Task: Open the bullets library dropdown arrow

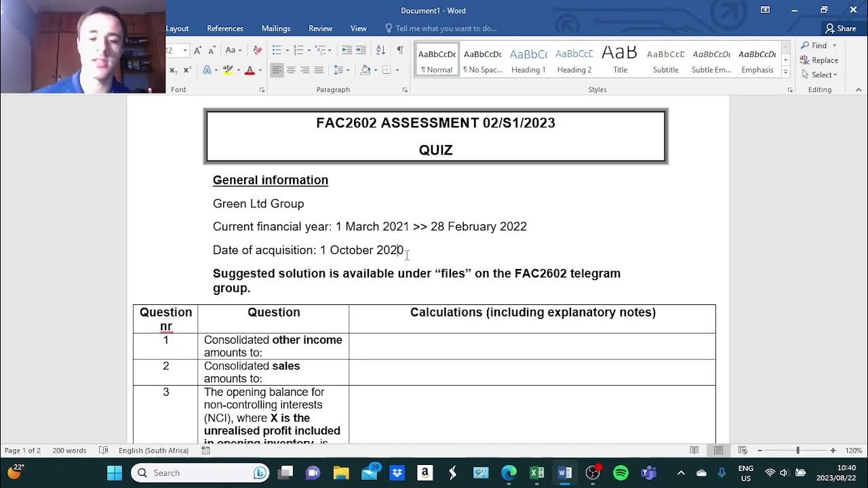Action: click(x=288, y=50)
